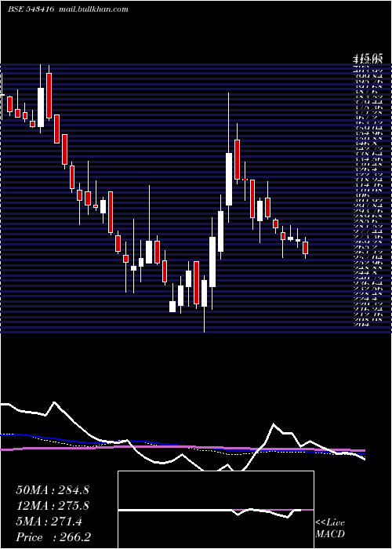Open the Live MACD inset panel
Viewport: 392px width, 549px height.
(216, 510)
